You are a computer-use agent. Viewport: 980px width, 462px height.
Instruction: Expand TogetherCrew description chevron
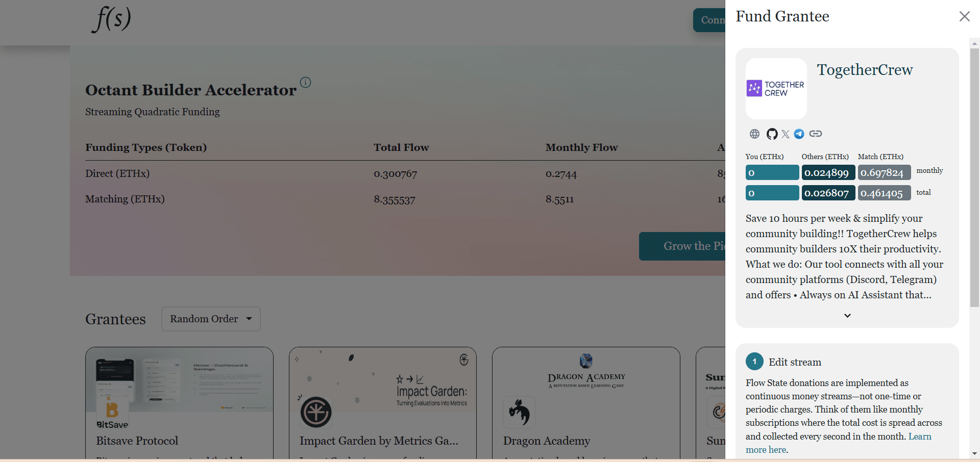pos(847,316)
